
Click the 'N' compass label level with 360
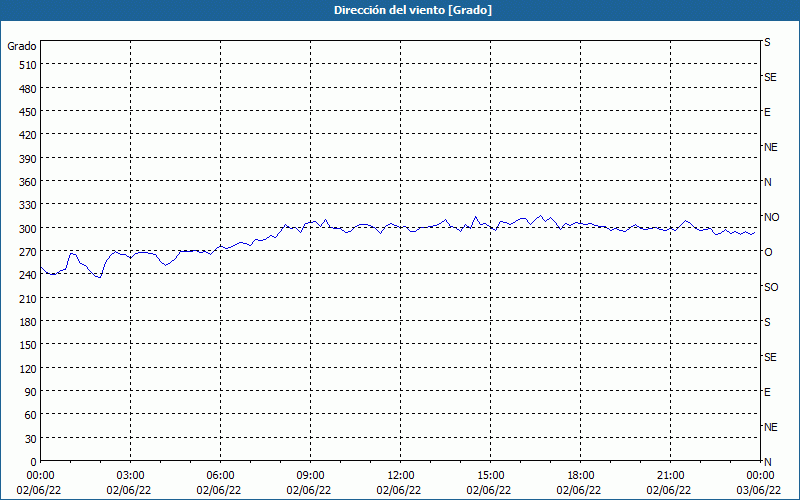click(x=767, y=182)
